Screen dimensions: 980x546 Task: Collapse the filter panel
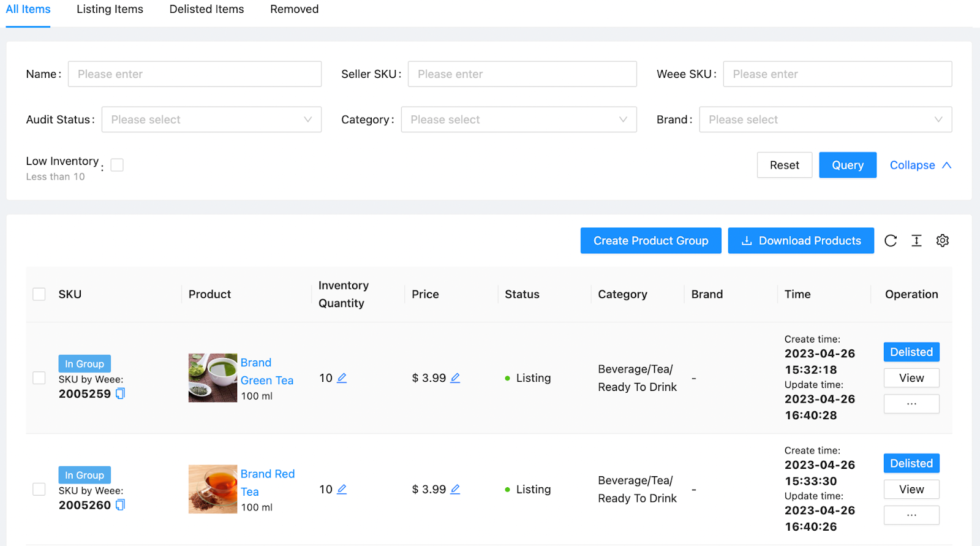point(920,165)
